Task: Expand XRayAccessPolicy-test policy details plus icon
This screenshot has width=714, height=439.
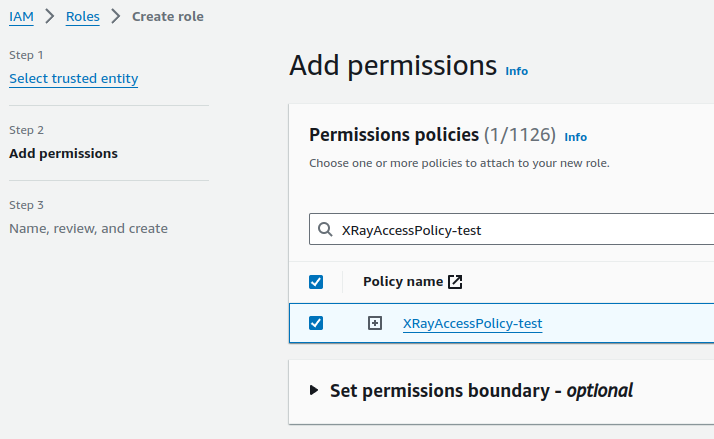Action: [x=375, y=323]
